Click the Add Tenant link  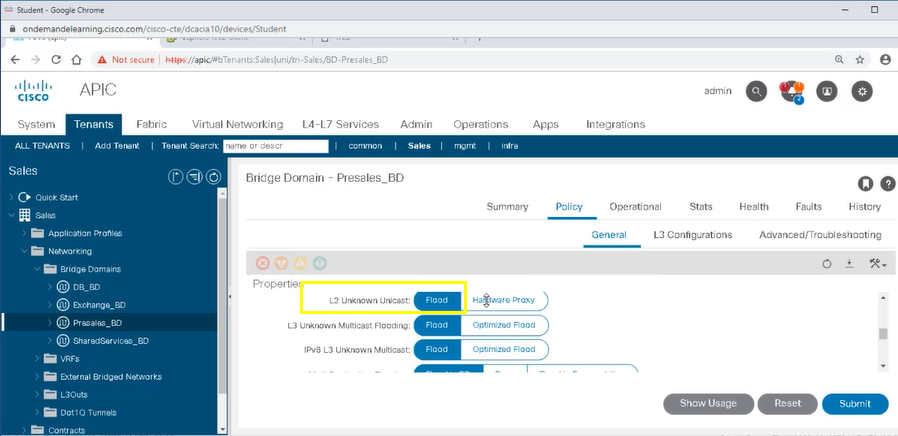(117, 146)
